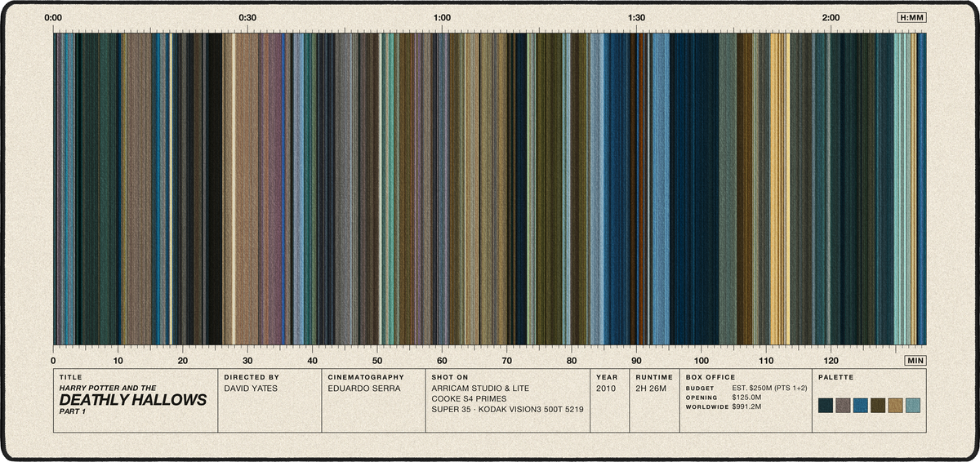Click the DIRECTED BY heading
Screen dimensions: 980x462
[251, 378]
